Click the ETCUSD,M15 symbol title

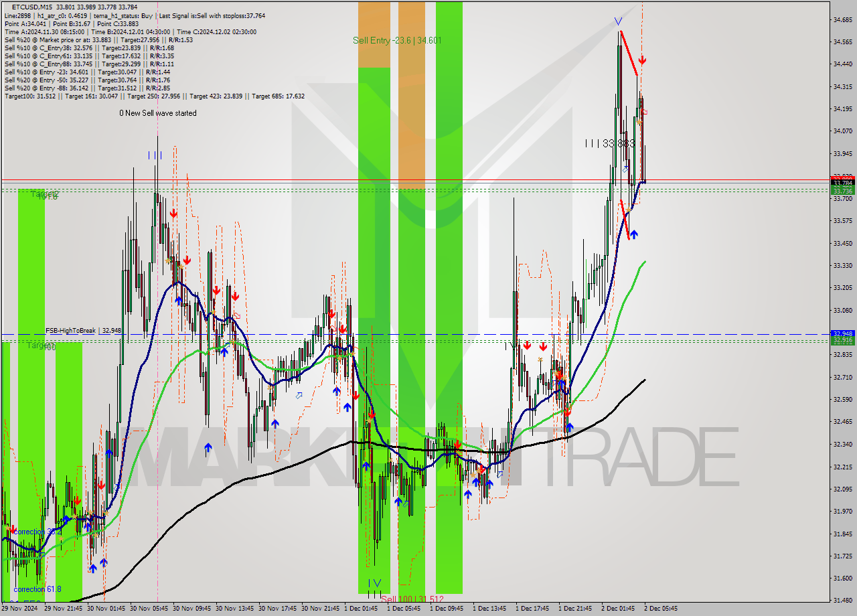pyautogui.click(x=33, y=7)
